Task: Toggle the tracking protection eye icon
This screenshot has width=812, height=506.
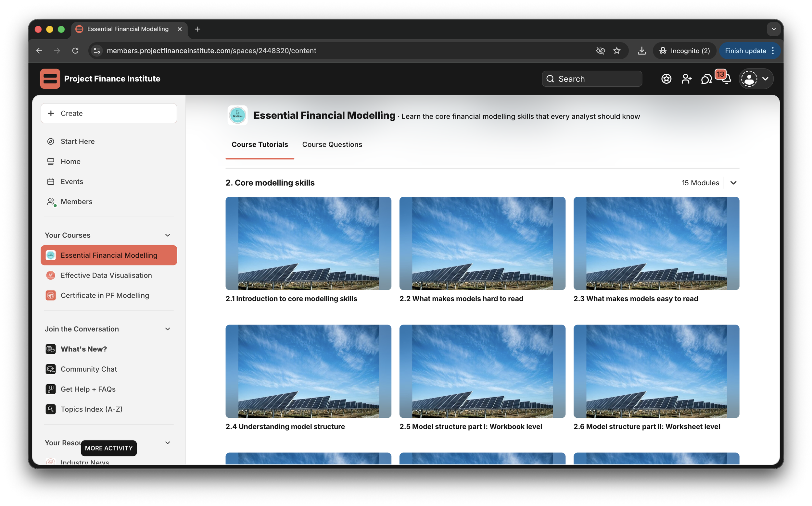Action: point(600,51)
